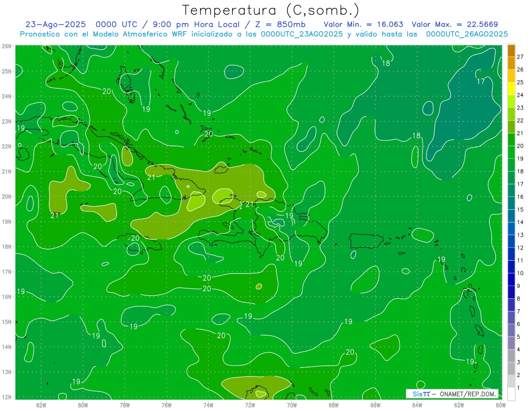Image resolution: width=532 pixels, height=411 pixels.
Task: Click the '74W' longitude label
Action: pyautogui.click(x=208, y=404)
